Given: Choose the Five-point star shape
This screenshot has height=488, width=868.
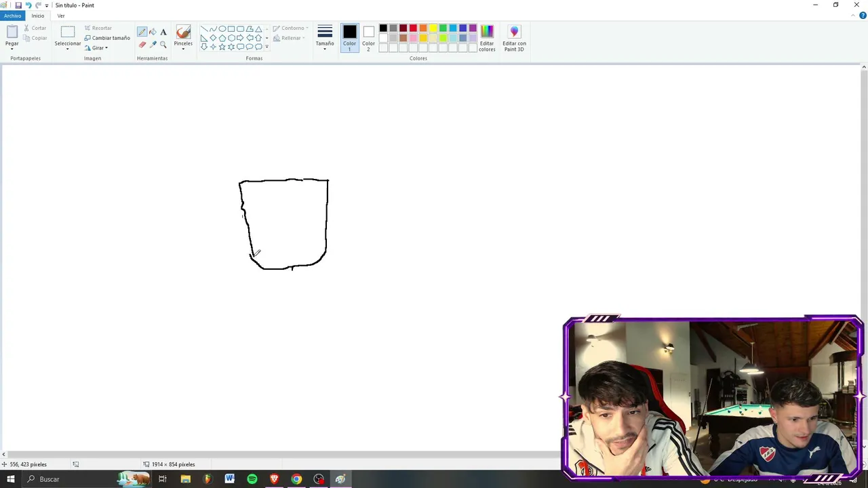Looking at the screenshot, I should 222,47.
